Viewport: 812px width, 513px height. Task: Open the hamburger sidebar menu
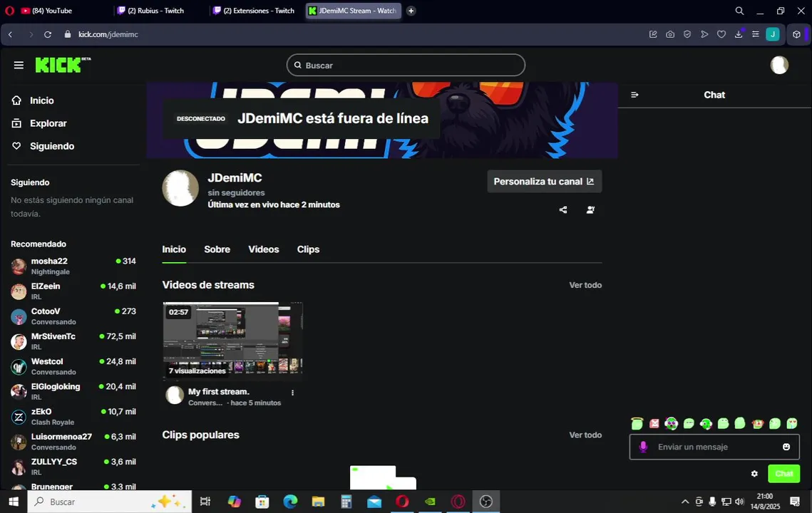(19, 66)
